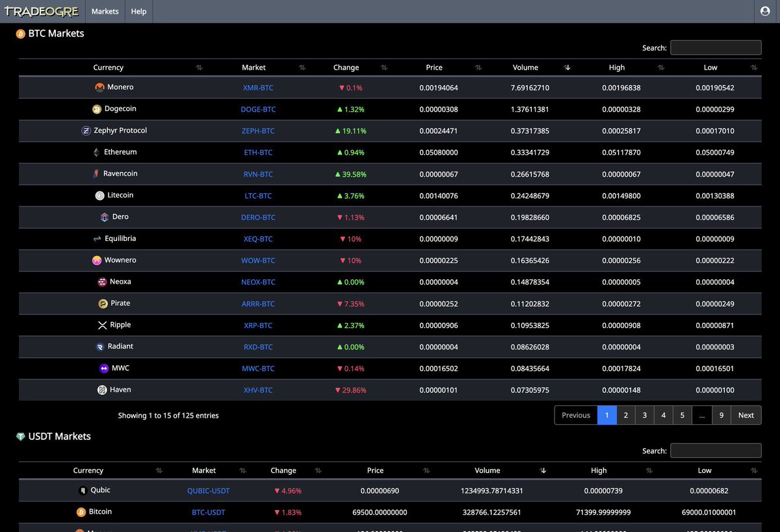Open the MWC-BTC market link
Image resolution: width=780 pixels, height=532 pixels.
(258, 368)
